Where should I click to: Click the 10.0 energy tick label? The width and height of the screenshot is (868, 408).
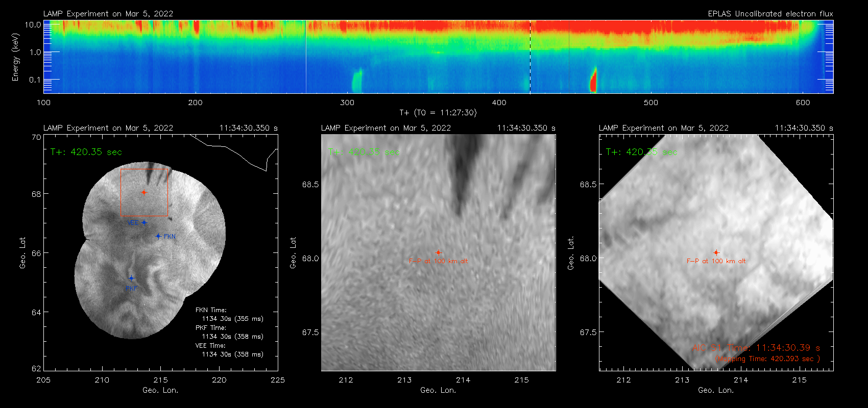coord(33,24)
